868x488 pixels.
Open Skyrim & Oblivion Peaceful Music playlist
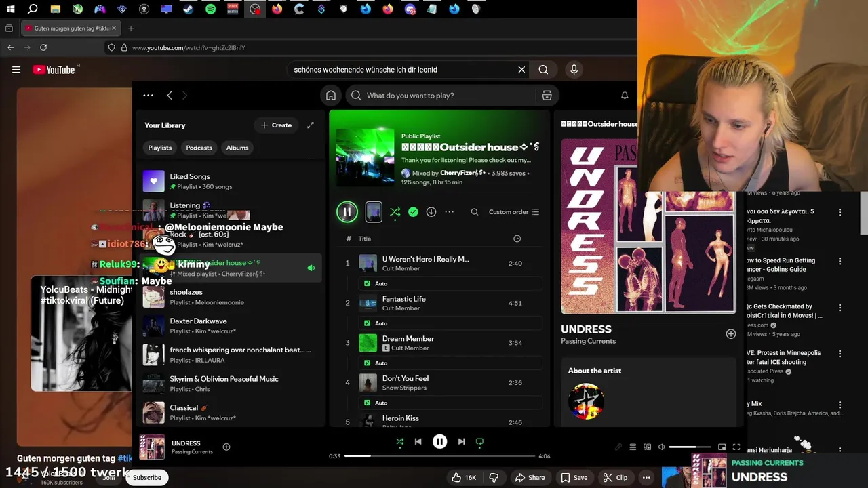click(230, 384)
